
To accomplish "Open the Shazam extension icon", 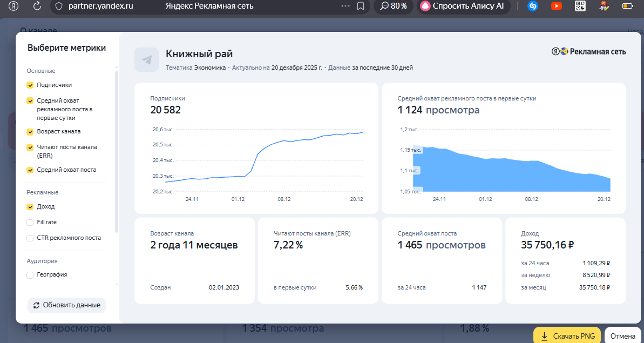I will pos(533,6).
